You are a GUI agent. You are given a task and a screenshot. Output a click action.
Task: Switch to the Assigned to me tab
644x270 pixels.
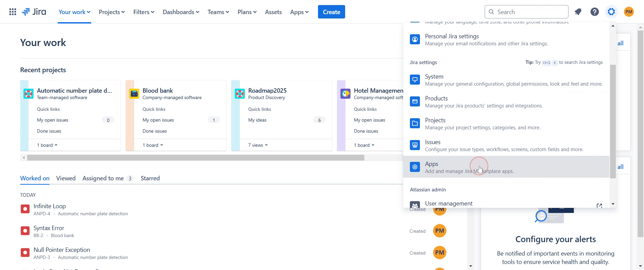click(108, 178)
